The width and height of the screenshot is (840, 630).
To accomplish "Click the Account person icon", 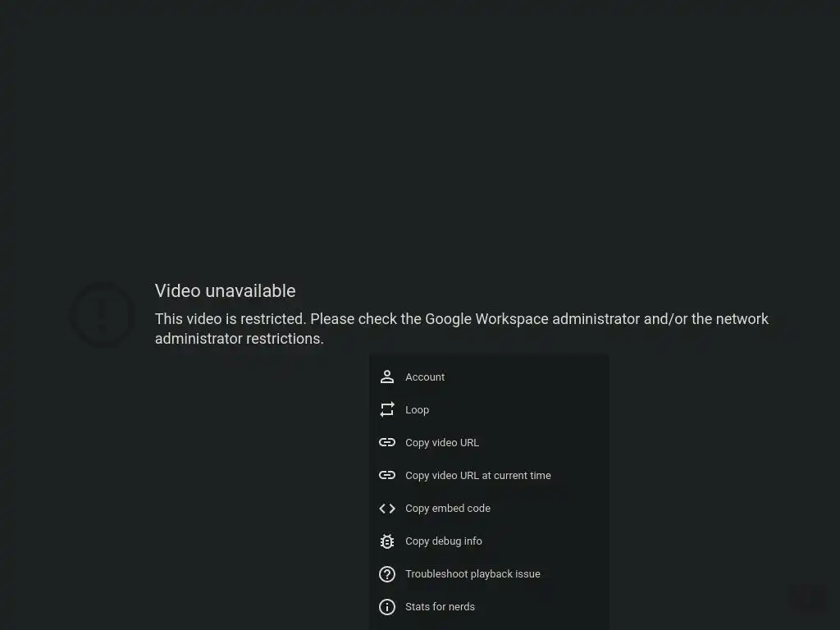I will [387, 377].
